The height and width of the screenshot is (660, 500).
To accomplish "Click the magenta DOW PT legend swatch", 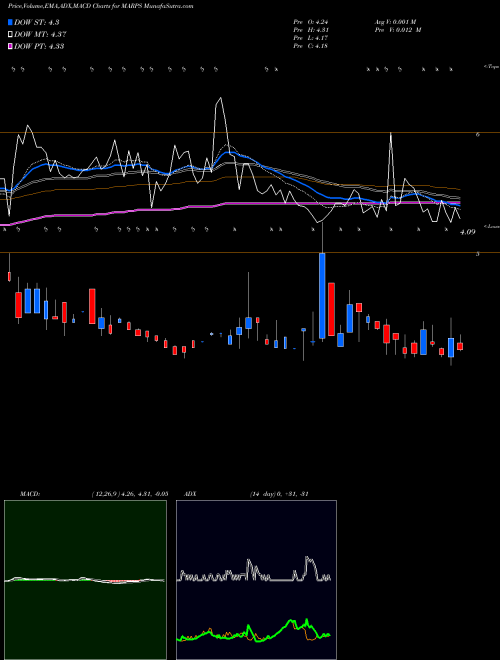I will coord(10,46).
